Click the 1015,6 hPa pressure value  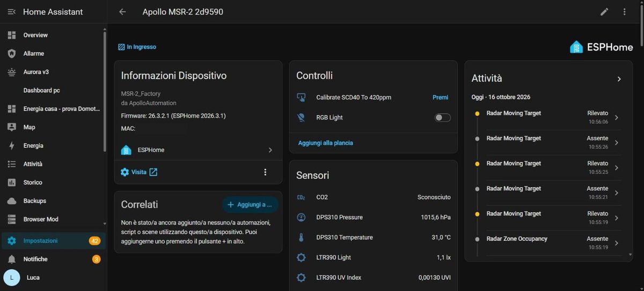[436, 218]
